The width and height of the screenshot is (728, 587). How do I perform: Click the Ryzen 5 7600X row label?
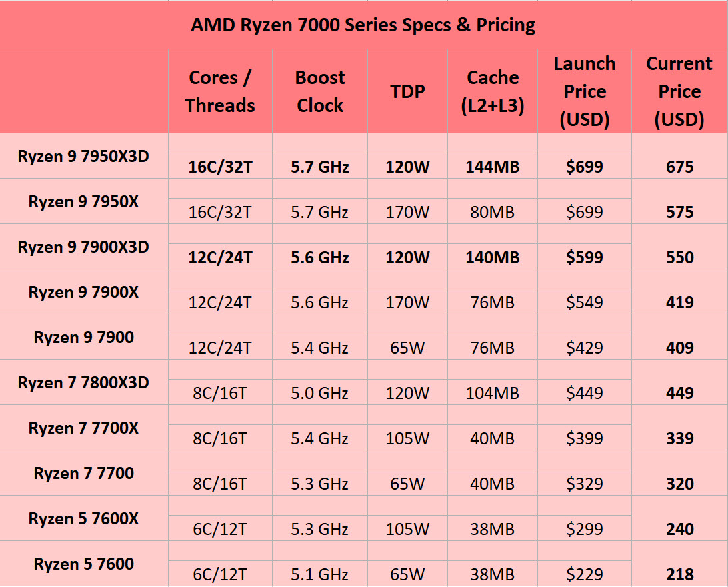[x=83, y=518]
